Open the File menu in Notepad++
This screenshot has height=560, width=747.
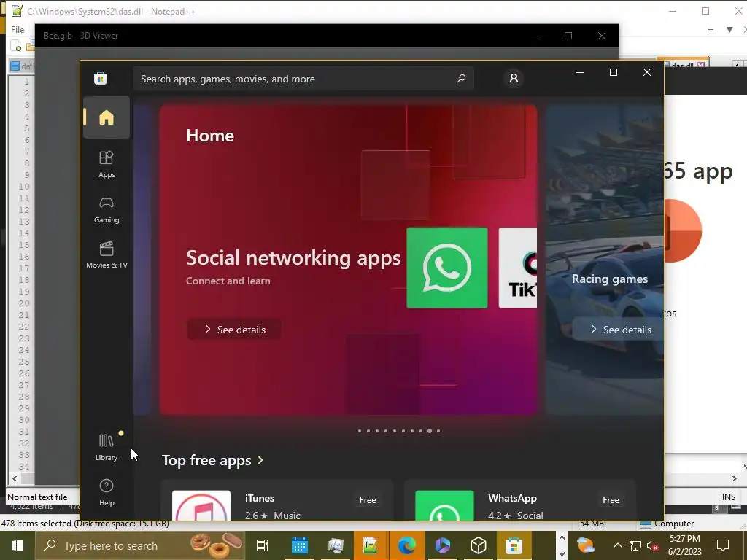pos(18,29)
